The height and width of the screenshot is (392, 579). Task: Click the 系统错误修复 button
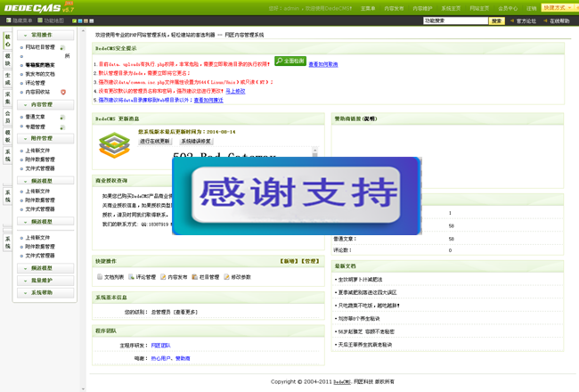coord(196,141)
